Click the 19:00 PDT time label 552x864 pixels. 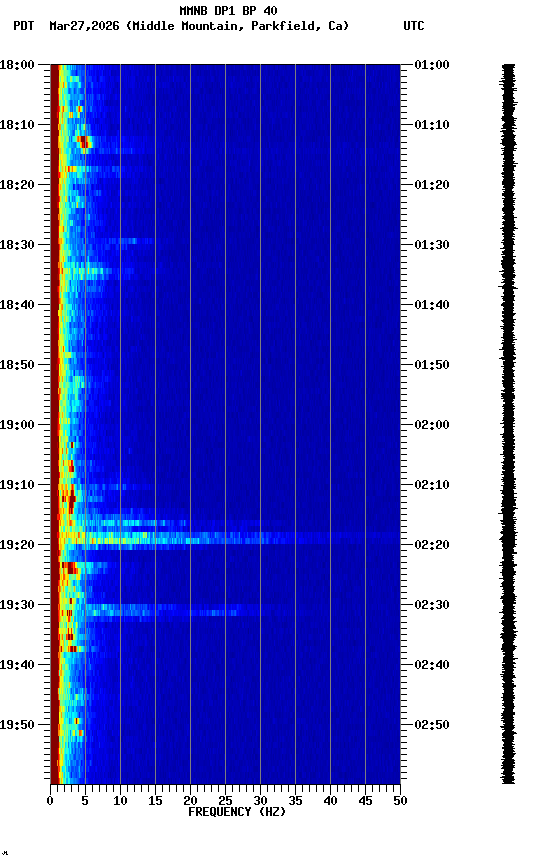pos(17,425)
